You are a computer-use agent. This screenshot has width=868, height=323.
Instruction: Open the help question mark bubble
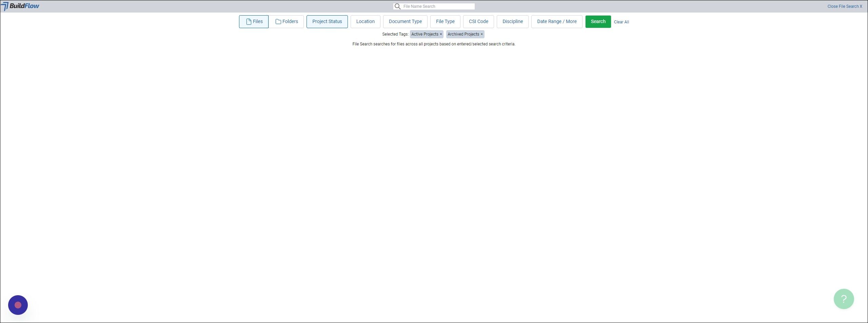843,299
